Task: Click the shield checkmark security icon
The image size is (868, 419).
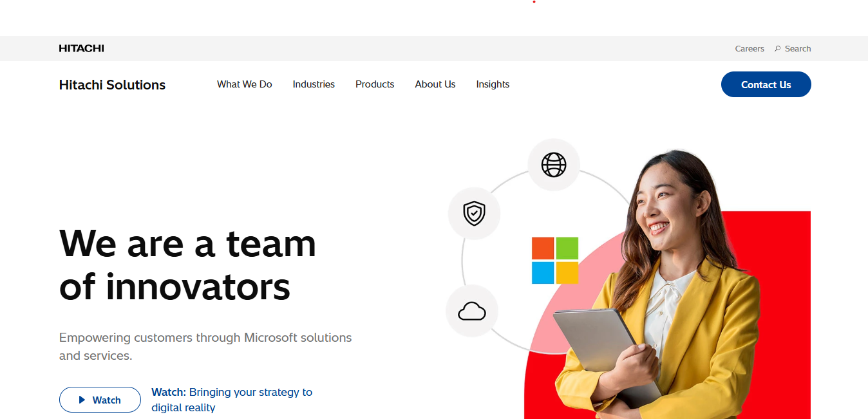Action: click(x=474, y=213)
